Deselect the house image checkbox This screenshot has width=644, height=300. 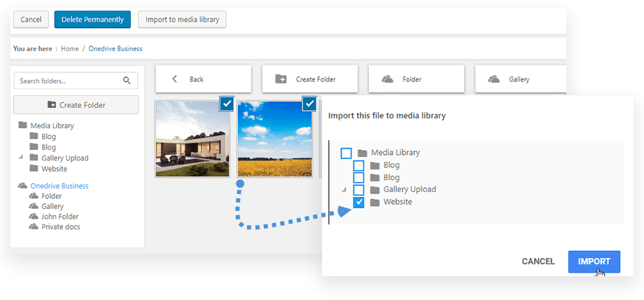click(x=226, y=104)
